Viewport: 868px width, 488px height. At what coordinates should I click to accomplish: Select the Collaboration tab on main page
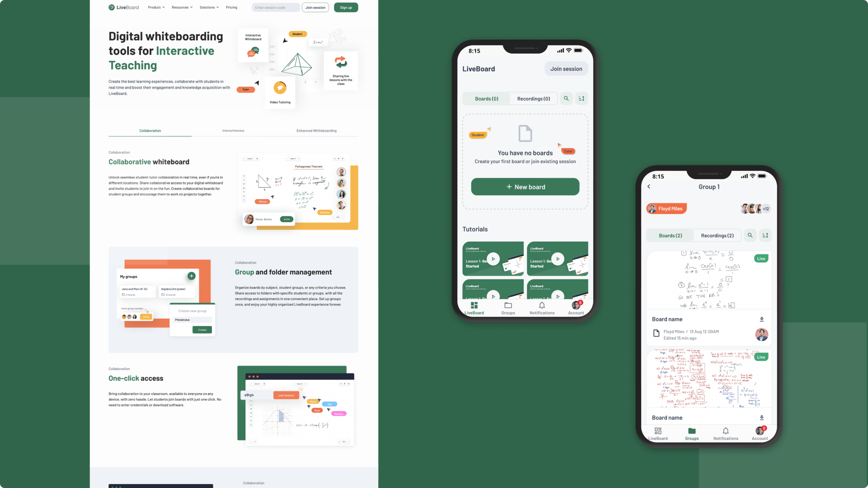tap(150, 131)
